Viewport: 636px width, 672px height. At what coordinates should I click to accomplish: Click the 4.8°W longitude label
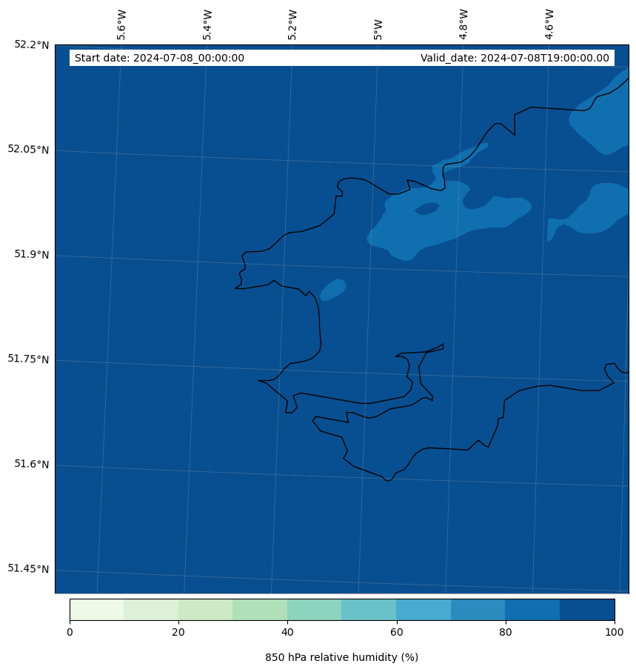[x=463, y=25]
